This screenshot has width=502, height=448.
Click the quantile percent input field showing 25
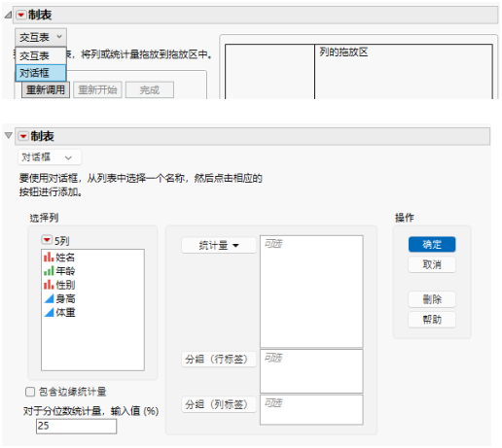(x=76, y=426)
